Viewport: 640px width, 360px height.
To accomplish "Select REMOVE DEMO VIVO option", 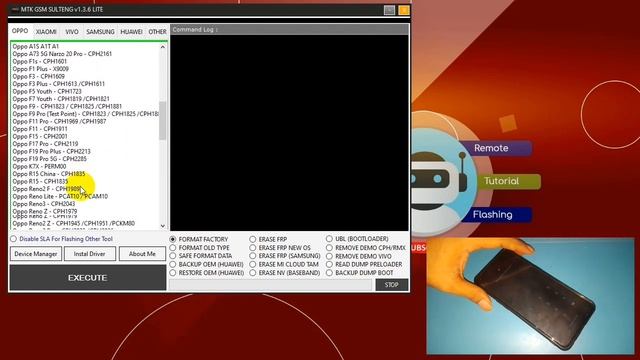I will click(359, 256).
